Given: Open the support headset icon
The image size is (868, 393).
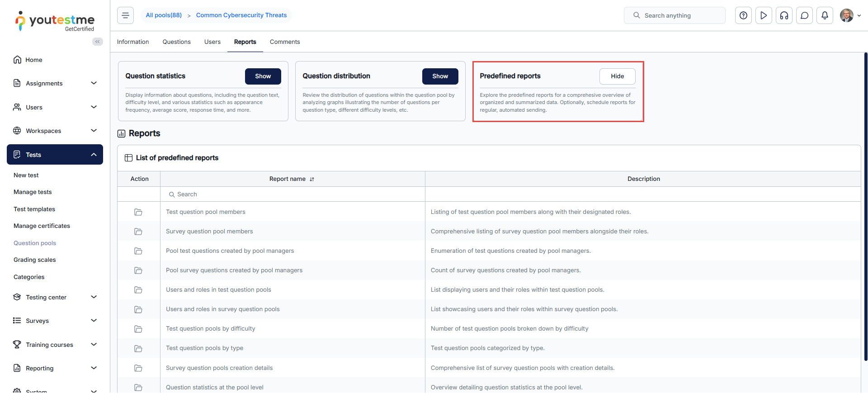Looking at the screenshot, I should point(784,15).
